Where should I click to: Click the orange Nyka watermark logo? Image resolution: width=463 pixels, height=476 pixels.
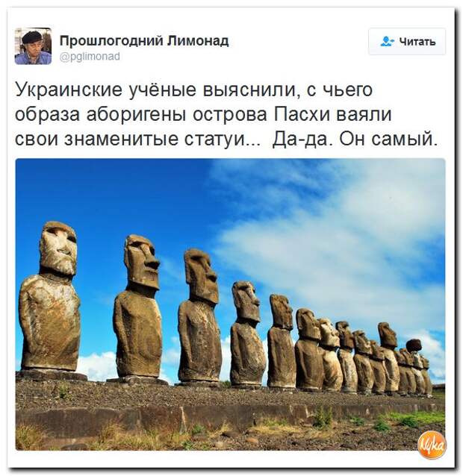point(432,444)
